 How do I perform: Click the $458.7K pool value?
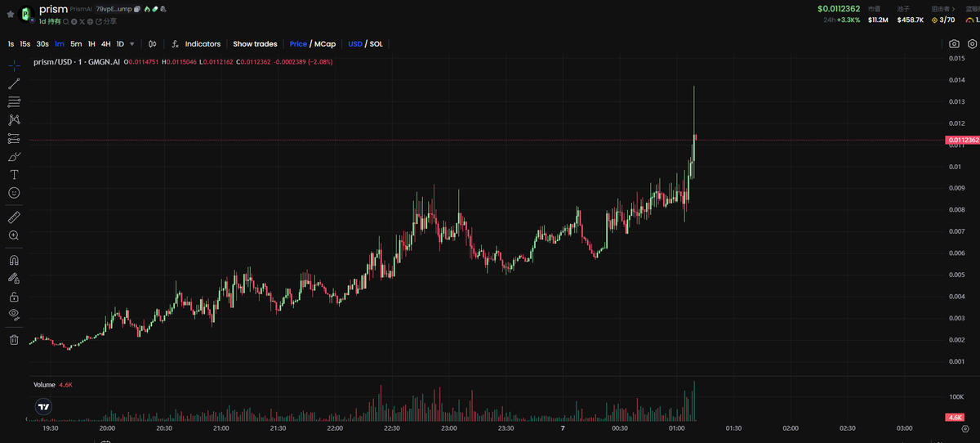[x=911, y=20]
